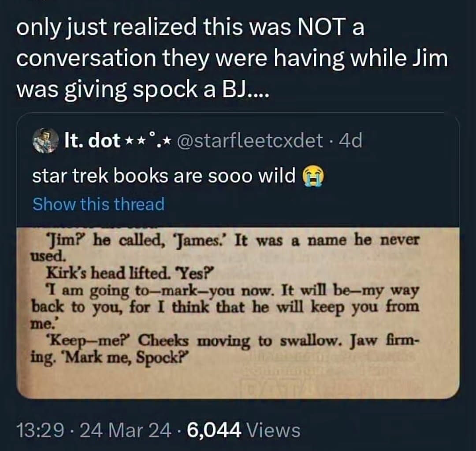Open the @starfleetcxdet handle
This screenshot has width=476, height=451.
(x=249, y=140)
